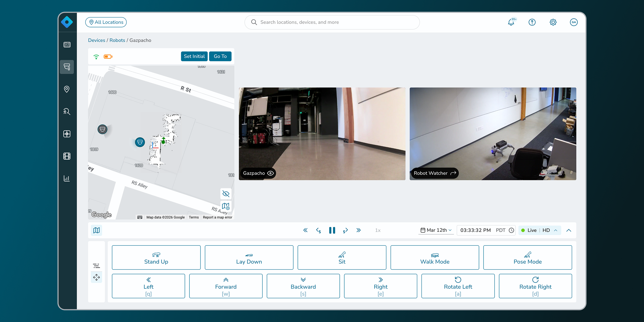Click the search locations and devices field
Image resolution: width=644 pixels, height=322 pixels.
[x=332, y=22]
